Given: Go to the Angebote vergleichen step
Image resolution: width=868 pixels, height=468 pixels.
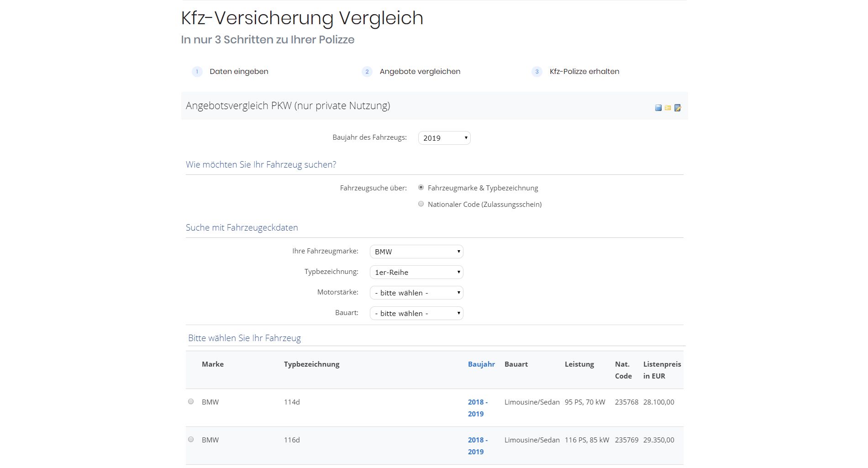Looking at the screenshot, I should [420, 72].
